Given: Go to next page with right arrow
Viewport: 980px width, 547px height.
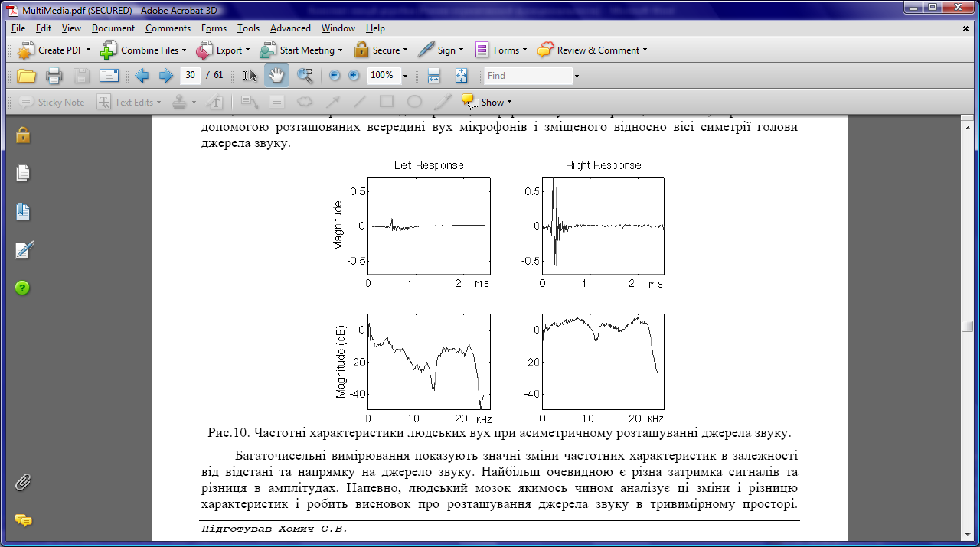Looking at the screenshot, I should pos(165,76).
